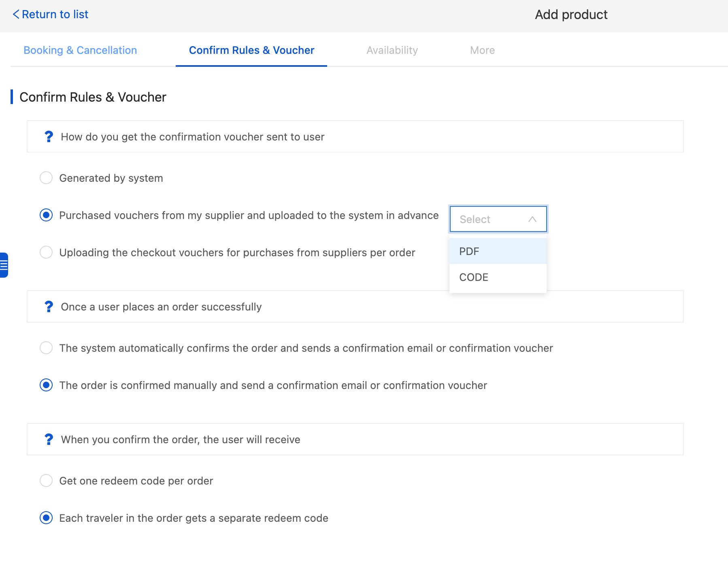
Task: Click help icon beside 'When you confirm the order'
Action: tap(49, 440)
